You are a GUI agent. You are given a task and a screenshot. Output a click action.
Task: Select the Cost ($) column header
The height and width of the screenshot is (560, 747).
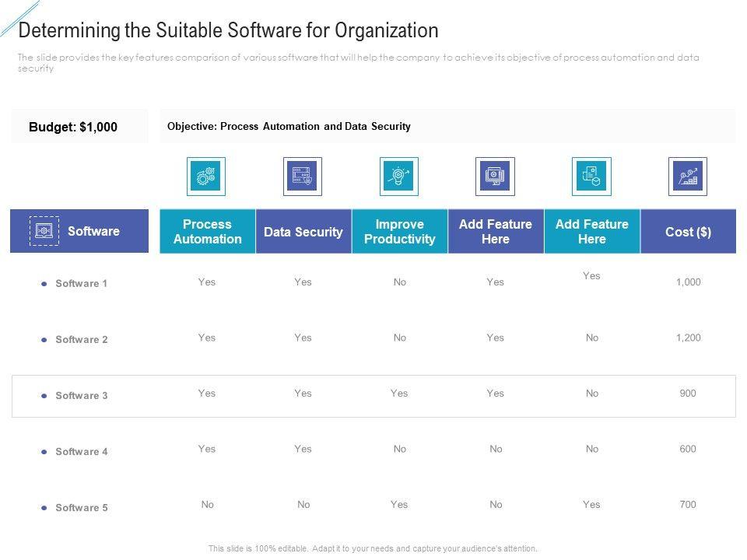pyautogui.click(x=688, y=232)
